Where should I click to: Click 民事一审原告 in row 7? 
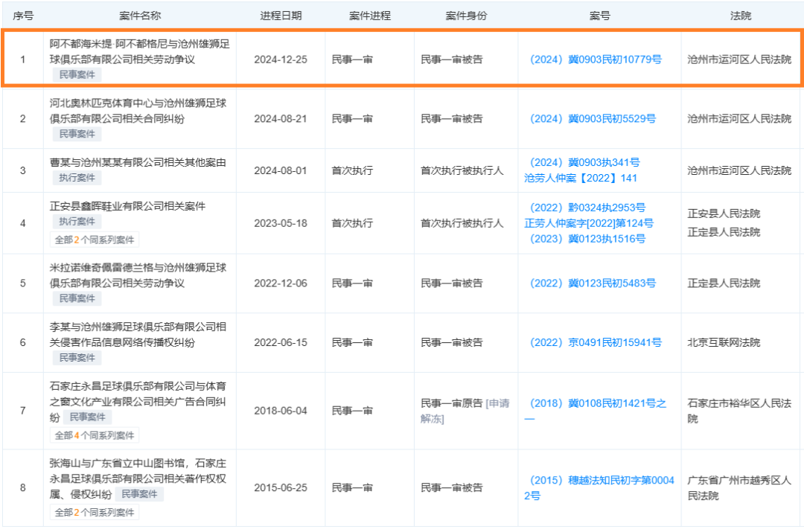tap(452, 403)
